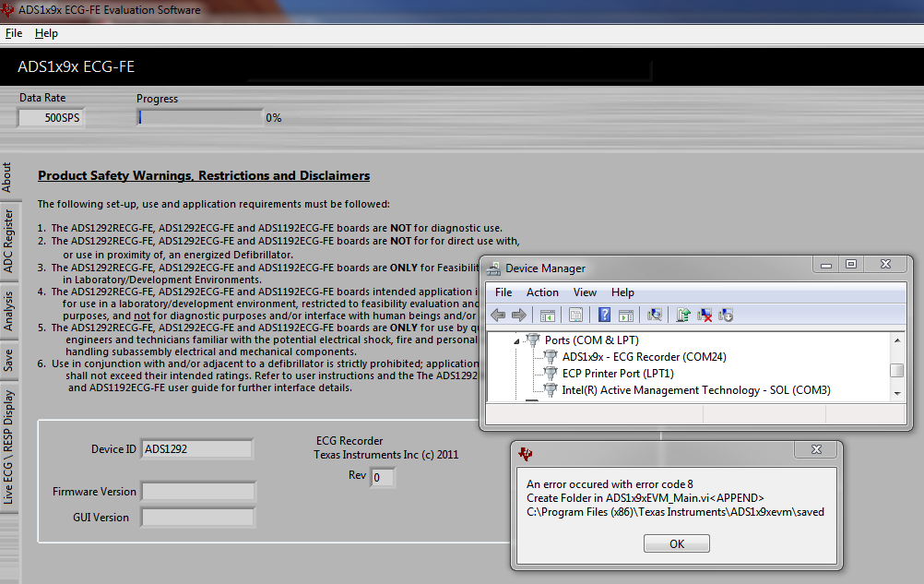Click the empty GUI Version field
The height and width of the screenshot is (584, 924).
198,518
